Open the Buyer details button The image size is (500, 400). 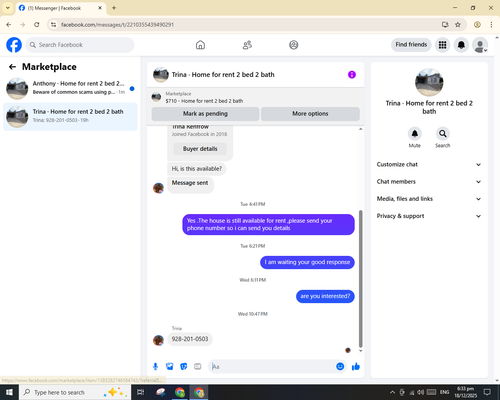200,149
